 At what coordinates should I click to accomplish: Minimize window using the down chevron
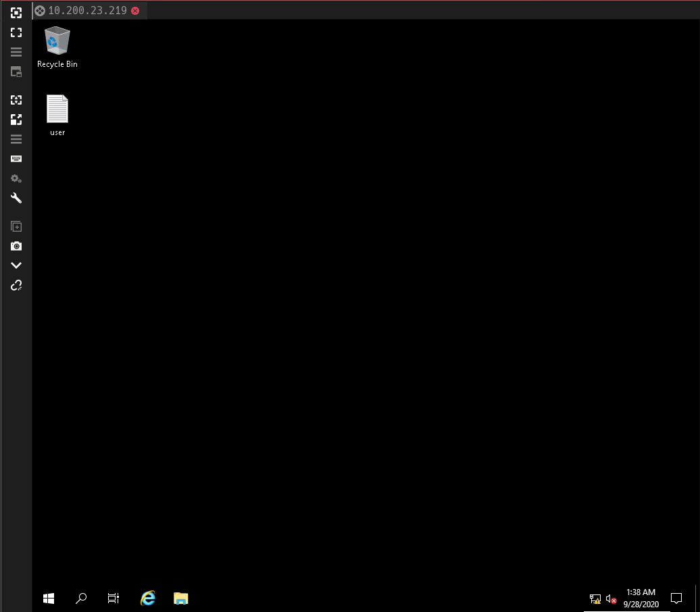pyautogui.click(x=16, y=265)
